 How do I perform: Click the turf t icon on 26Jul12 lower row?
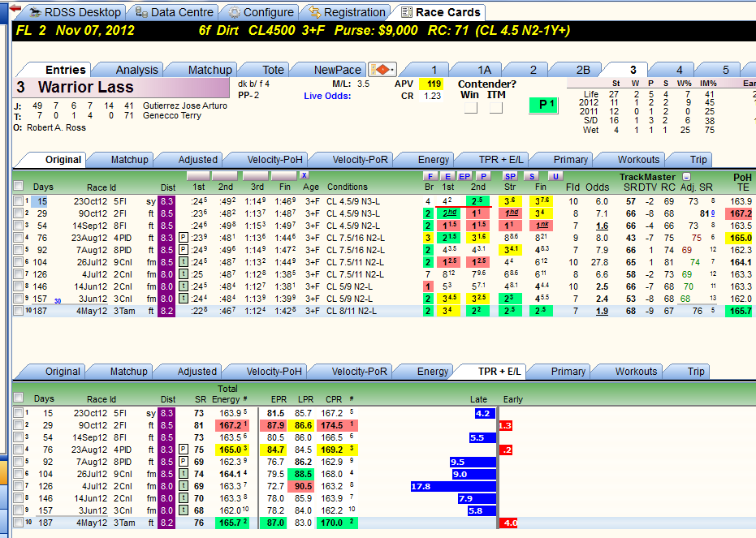click(x=184, y=475)
